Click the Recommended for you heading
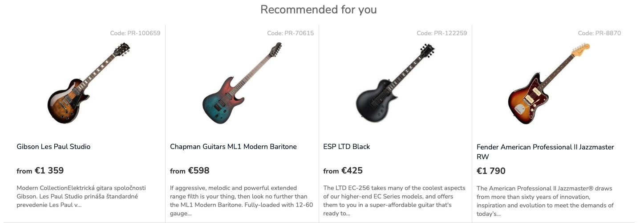Viewport: 644px width, 223px height. (x=319, y=9)
